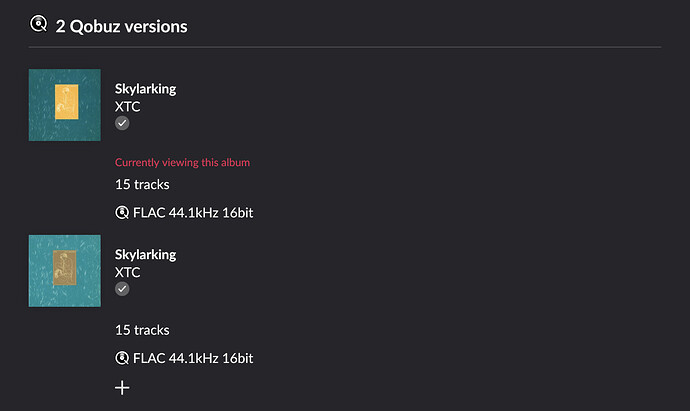This screenshot has width=690, height=411.
Task: Click checkmark badge under first Skylarking album
Action: coord(122,123)
